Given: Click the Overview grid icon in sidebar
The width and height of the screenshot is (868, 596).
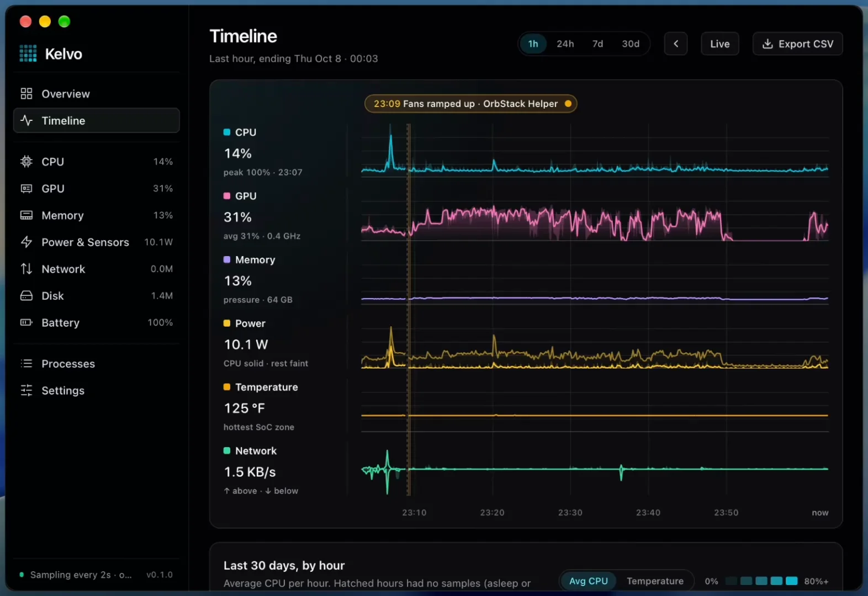Looking at the screenshot, I should [x=27, y=94].
